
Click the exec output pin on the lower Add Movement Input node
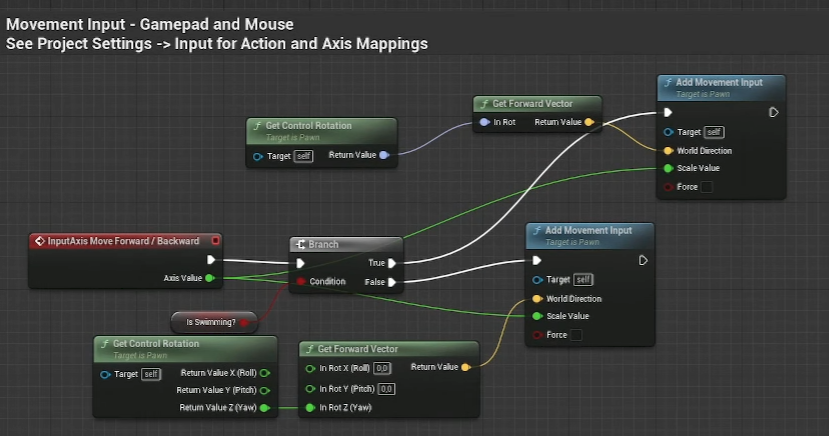point(643,260)
